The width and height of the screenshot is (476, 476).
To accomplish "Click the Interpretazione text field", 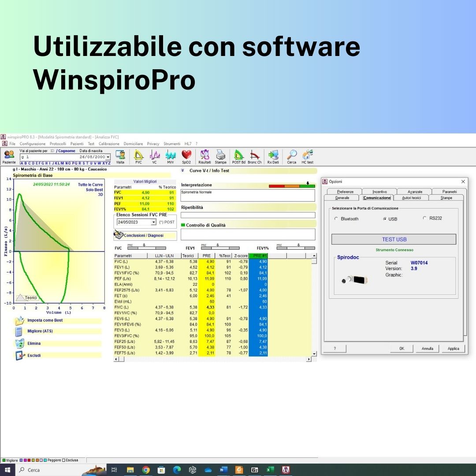I will click(248, 195).
